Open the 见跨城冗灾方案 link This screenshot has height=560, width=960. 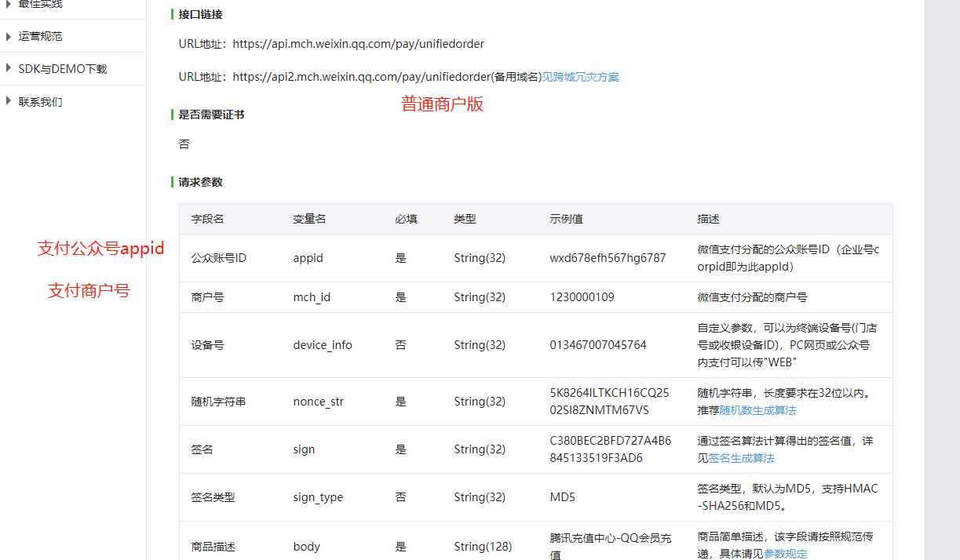[581, 77]
